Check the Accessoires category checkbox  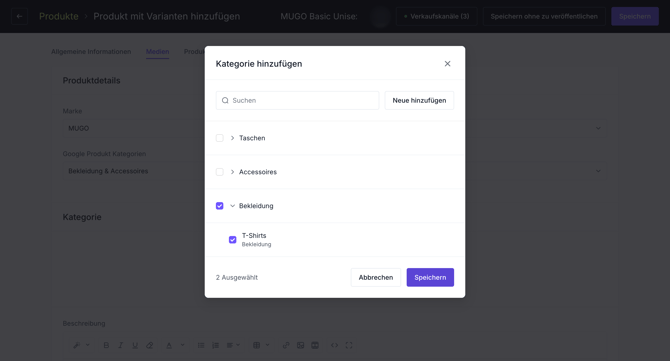[x=220, y=172]
